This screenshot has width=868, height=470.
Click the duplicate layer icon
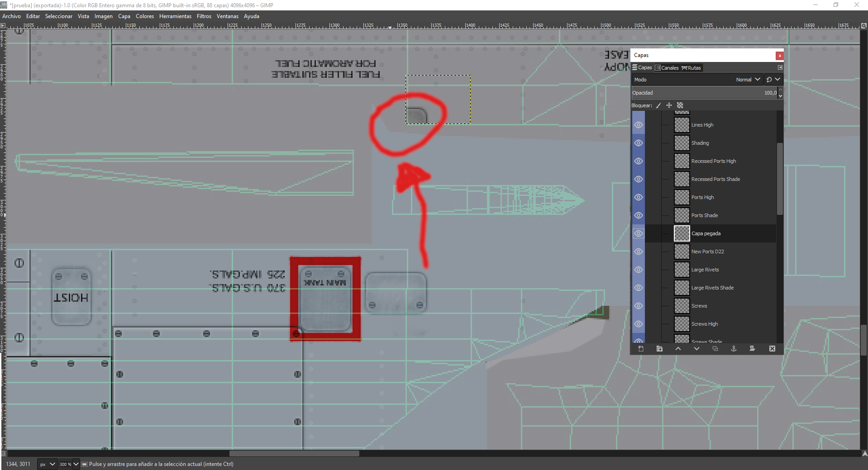click(715, 349)
